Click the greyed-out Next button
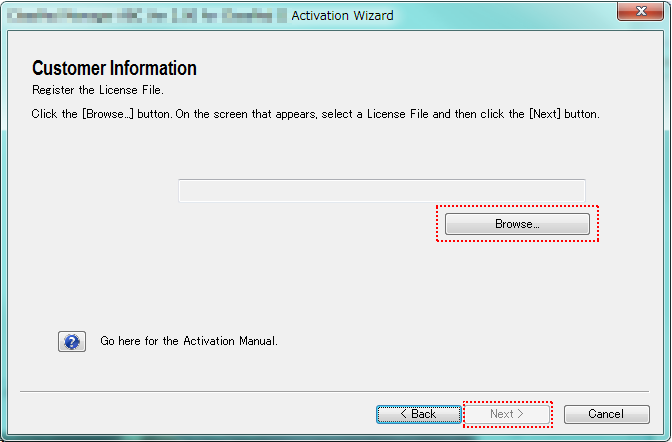672x442 pixels. click(x=507, y=414)
